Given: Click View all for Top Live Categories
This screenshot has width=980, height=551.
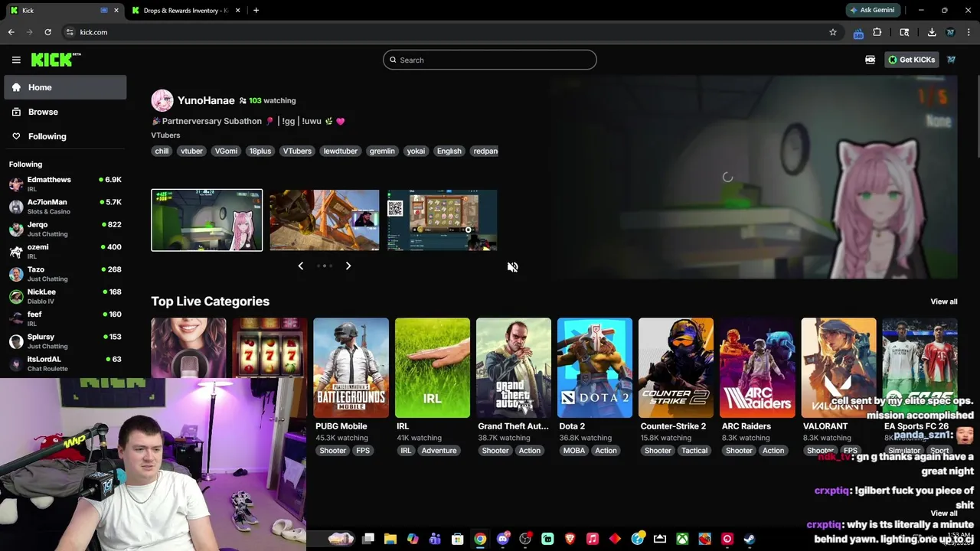Looking at the screenshot, I should pyautogui.click(x=943, y=302).
